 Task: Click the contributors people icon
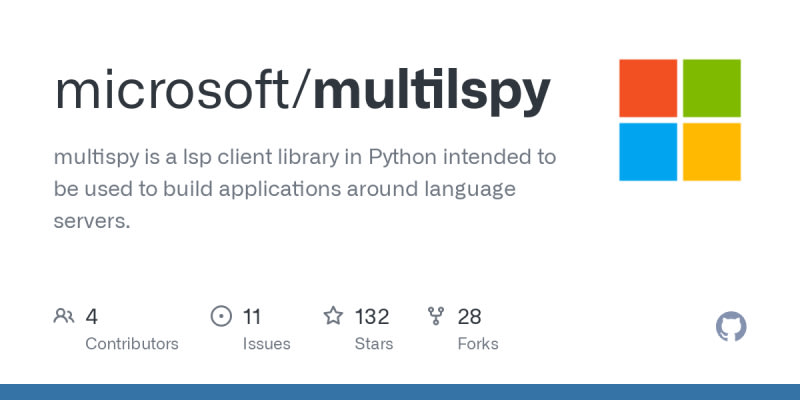click(x=64, y=317)
